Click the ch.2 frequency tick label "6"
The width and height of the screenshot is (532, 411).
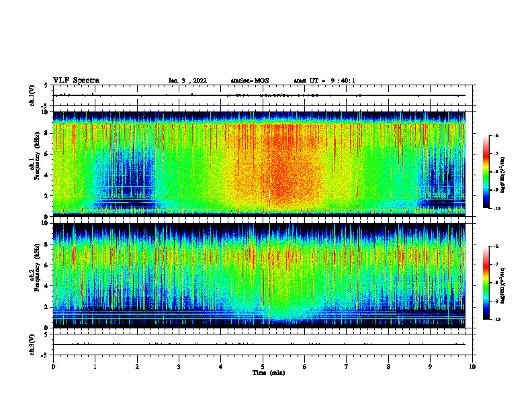tap(47, 265)
